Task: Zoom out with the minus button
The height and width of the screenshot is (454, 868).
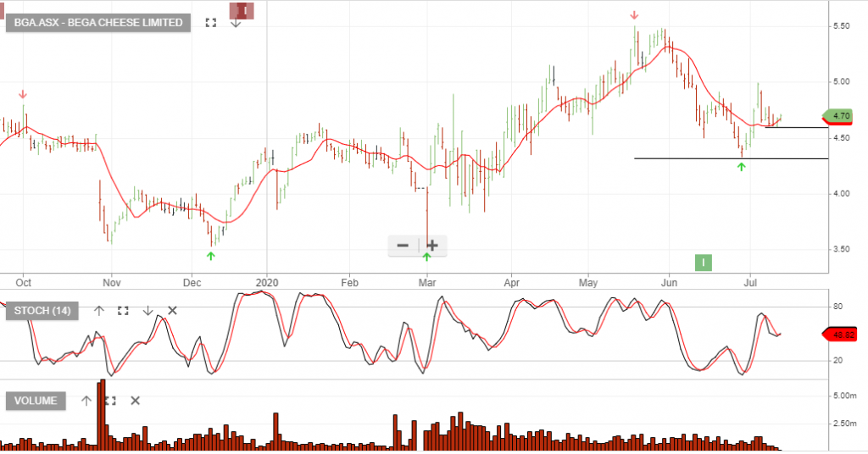Action: (x=403, y=245)
